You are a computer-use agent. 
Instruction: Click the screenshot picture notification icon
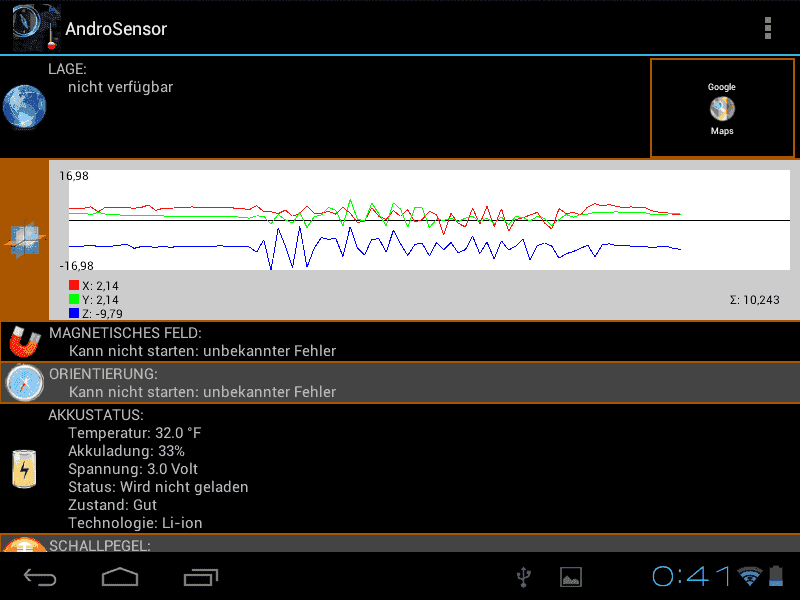(571, 577)
